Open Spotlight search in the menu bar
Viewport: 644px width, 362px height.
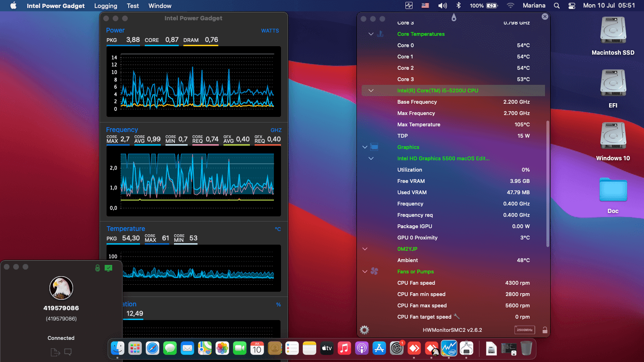click(557, 6)
